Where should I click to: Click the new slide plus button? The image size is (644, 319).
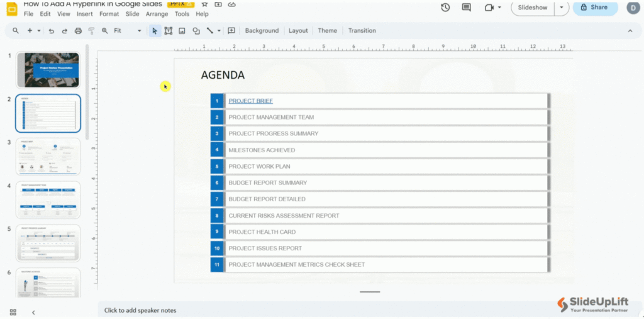30,30
